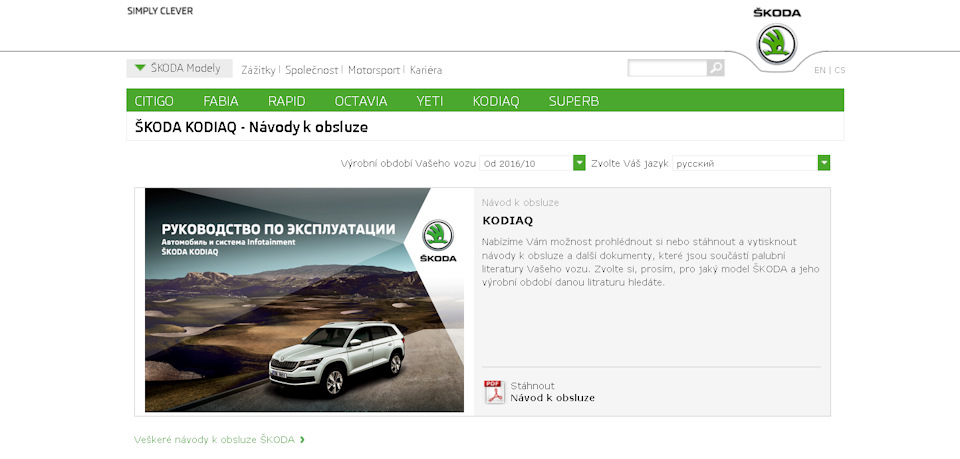Click the Stáhnout Návod k obsluze link
The image size is (960, 459).
[x=552, y=392]
